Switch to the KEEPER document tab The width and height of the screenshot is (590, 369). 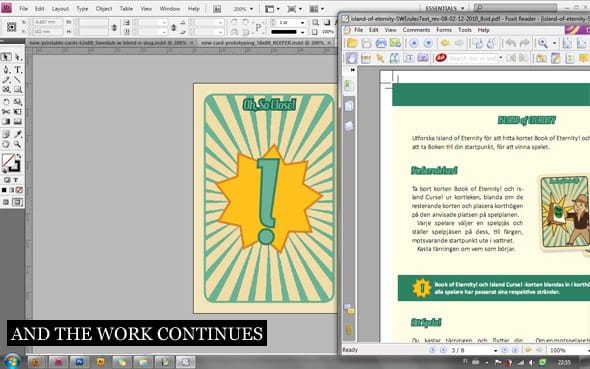pyautogui.click(x=262, y=43)
